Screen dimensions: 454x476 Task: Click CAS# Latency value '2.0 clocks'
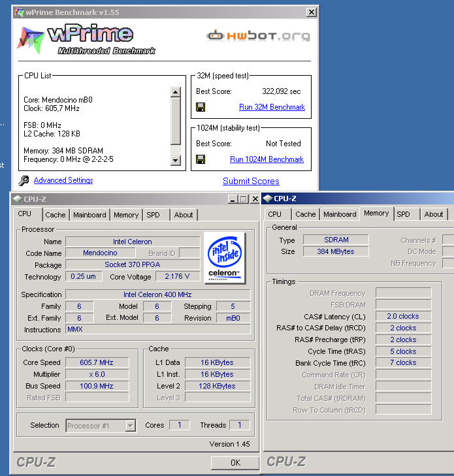coord(403,316)
